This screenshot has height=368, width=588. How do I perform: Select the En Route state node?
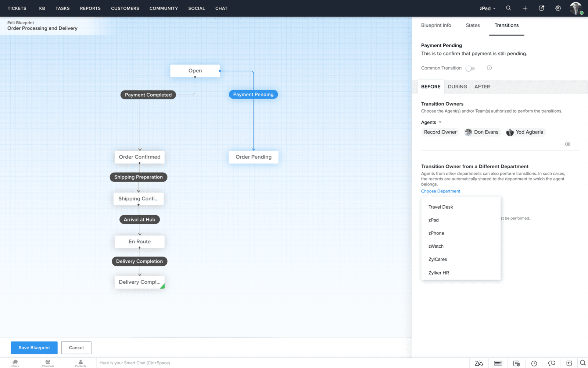(140, 242)
